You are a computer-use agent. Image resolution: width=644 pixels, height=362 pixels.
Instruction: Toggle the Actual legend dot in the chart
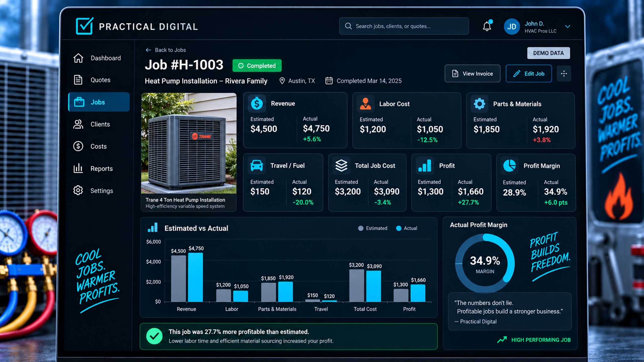pos(399,228)
